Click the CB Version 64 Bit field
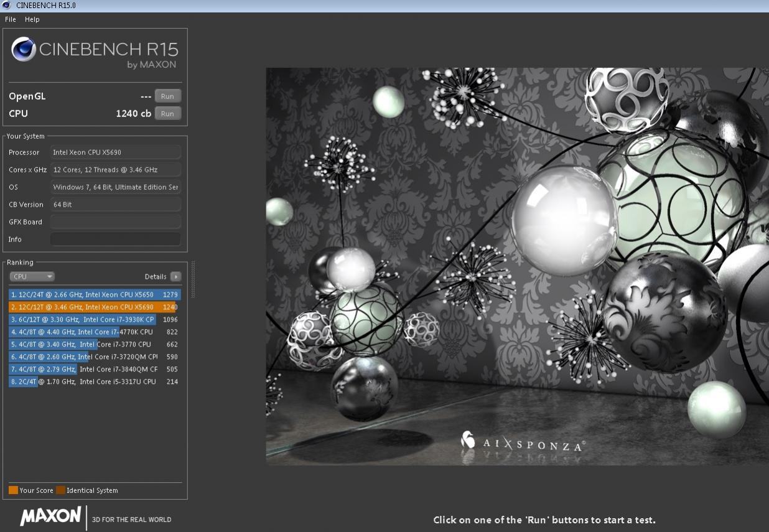769x532 pixels. click(x=116, y=205)
